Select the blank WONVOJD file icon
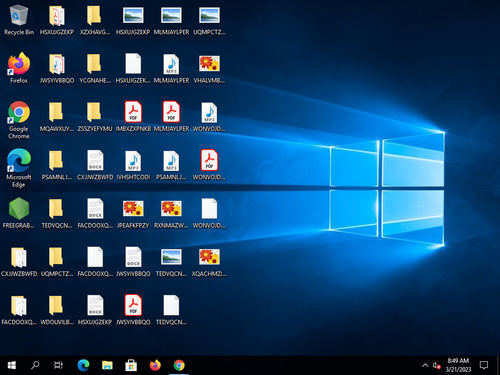The width and height of the screenshot is (500, 375). tap(209, 213)
